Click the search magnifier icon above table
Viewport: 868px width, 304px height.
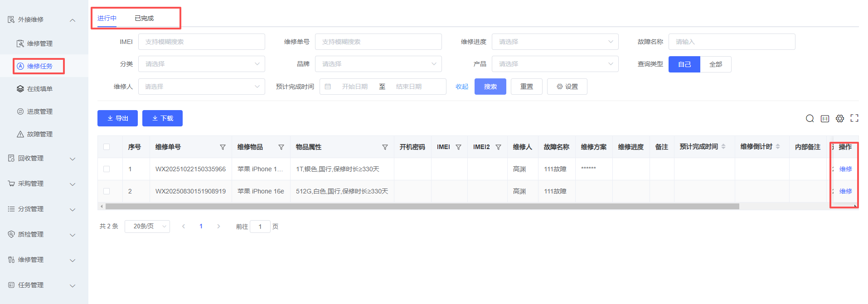pos(810,119)
